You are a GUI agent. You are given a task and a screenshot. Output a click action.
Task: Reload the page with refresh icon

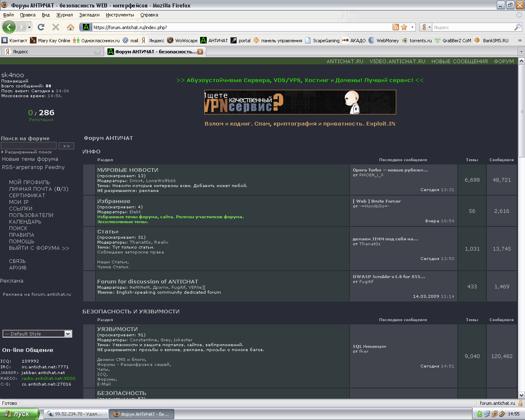[x=41, y=27]
